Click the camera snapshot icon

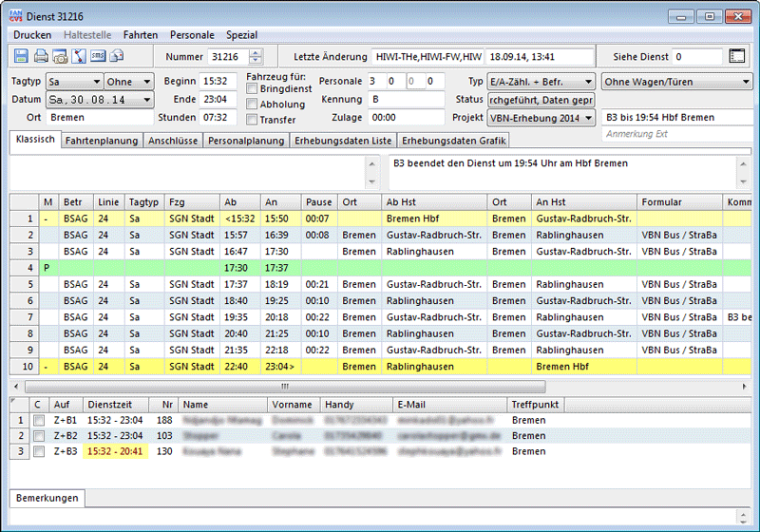[x=60, y=56]
